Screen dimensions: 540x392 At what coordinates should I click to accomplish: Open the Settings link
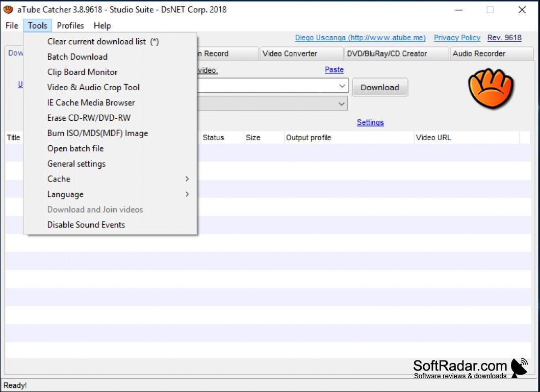point(370,122)
